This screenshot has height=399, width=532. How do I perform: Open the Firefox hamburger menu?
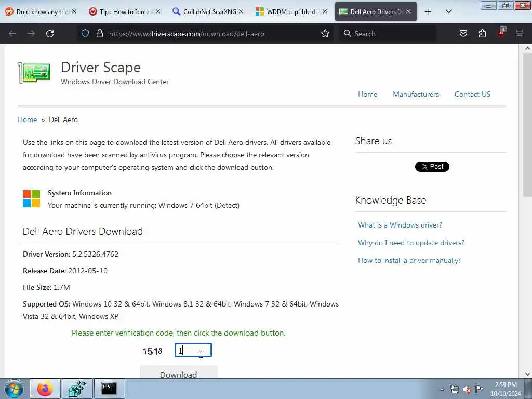coord(520,33)
